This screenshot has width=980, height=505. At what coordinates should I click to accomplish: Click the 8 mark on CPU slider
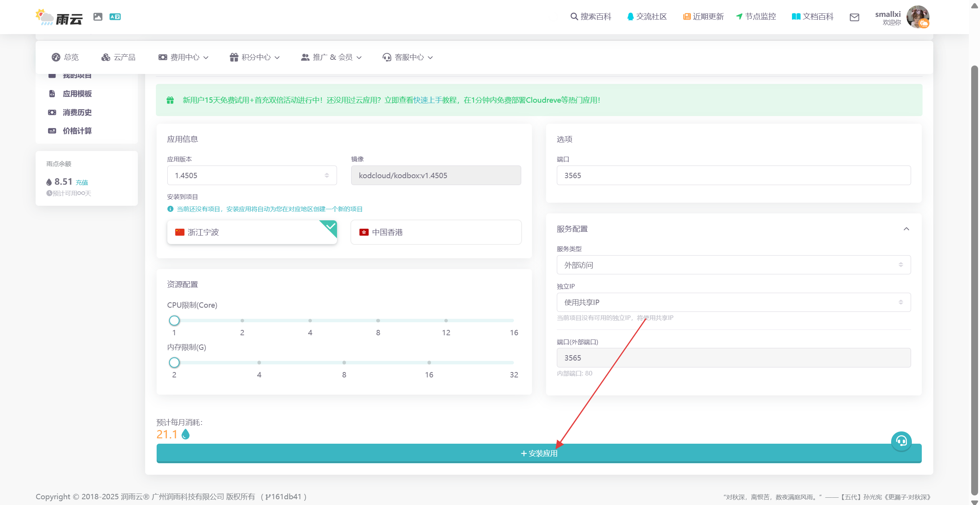tap(378, 321)
